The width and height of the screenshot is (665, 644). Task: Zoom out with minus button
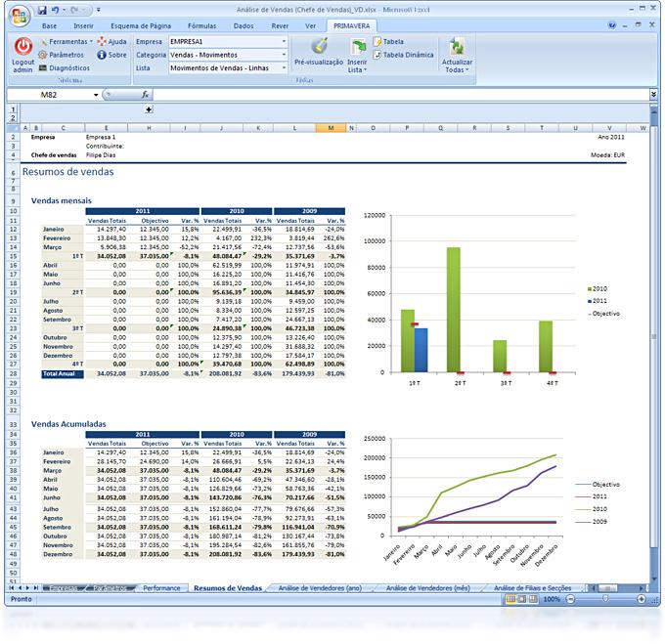[571, 599]
